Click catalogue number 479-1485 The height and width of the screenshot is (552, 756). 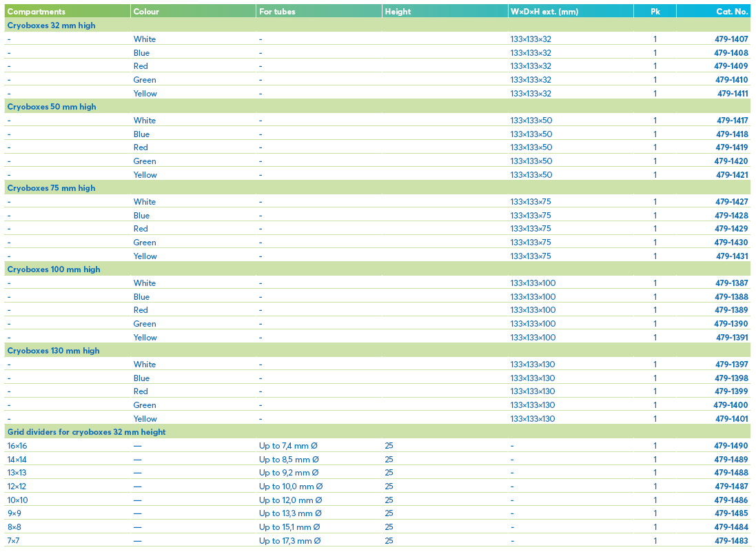pos(731,513)
